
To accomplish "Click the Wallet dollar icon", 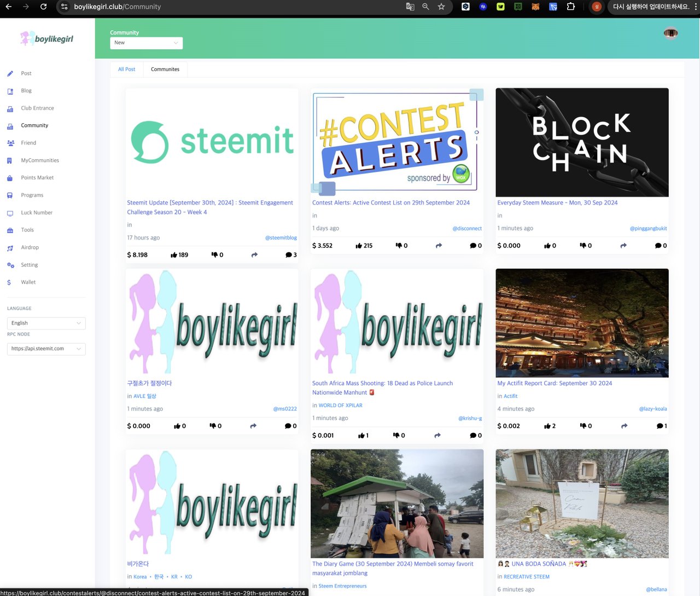I will [9, 282].
